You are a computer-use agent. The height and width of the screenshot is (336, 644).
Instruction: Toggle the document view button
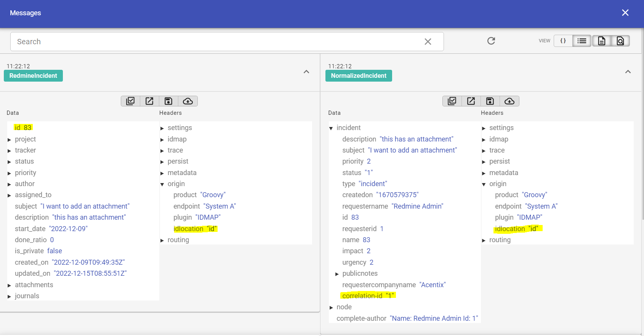602,41
